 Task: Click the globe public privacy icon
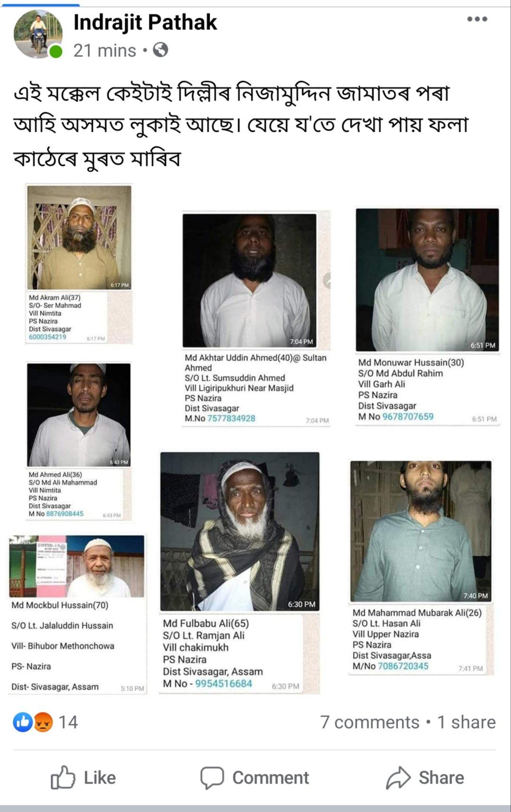click(160, 50)
